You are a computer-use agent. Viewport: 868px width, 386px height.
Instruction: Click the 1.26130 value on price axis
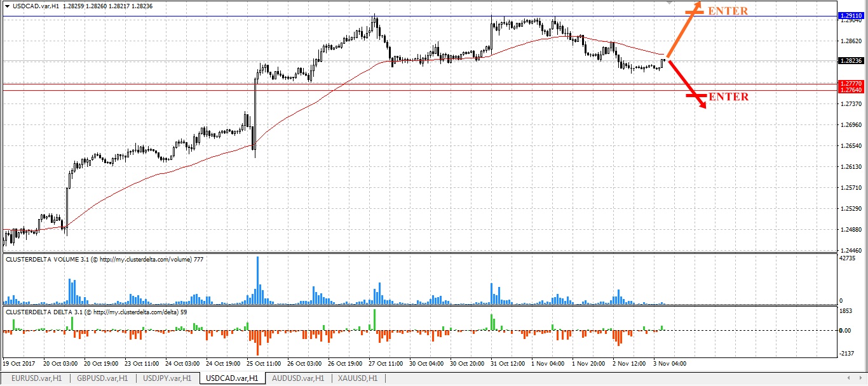pos(850,167)
